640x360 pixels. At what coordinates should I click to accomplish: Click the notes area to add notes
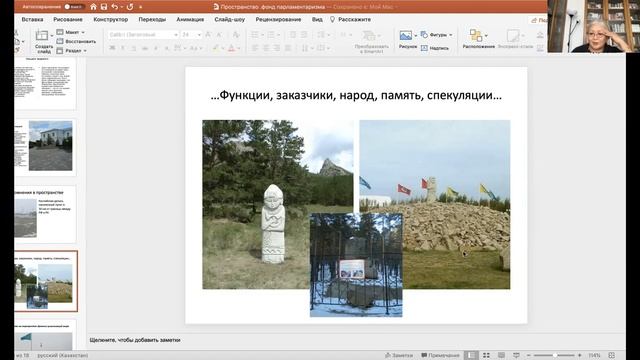pyautogui.click(x=135, y=340)
